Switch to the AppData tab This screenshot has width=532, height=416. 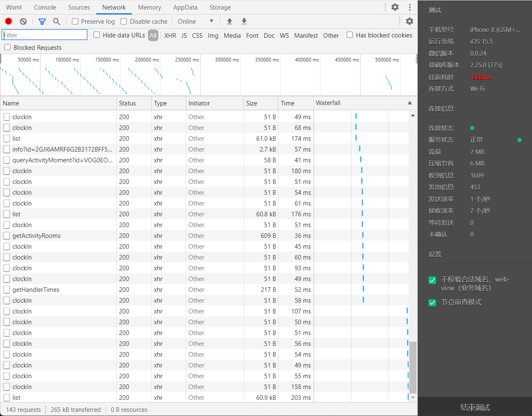(x=185, y=7)
